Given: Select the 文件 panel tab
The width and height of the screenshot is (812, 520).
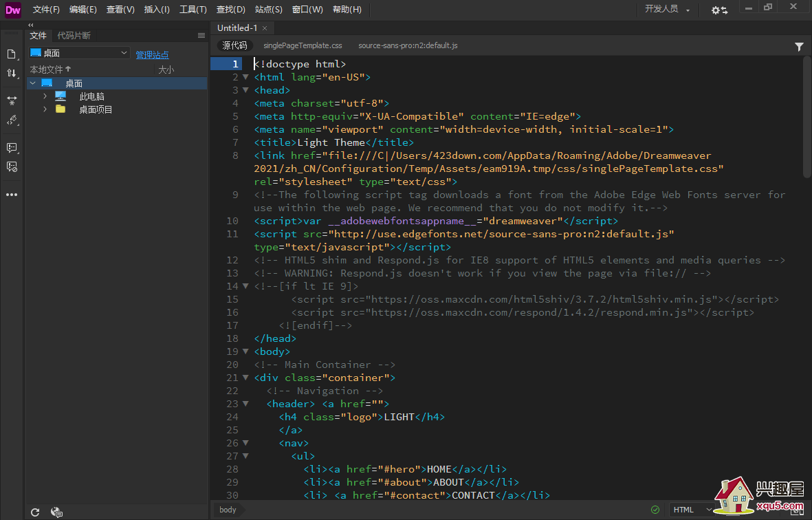Looking at the screenshot, I should [x=39, y=35].
